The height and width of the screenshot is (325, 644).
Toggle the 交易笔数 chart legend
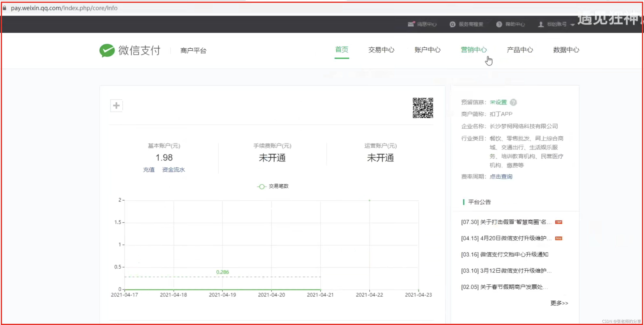pyautogui.click(x=273, y=186)
